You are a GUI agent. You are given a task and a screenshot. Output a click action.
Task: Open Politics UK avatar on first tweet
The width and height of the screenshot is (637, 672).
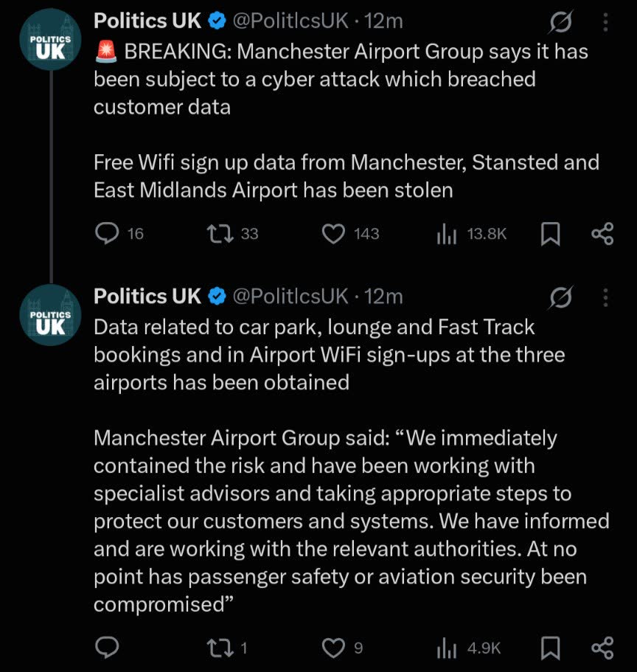51,39
